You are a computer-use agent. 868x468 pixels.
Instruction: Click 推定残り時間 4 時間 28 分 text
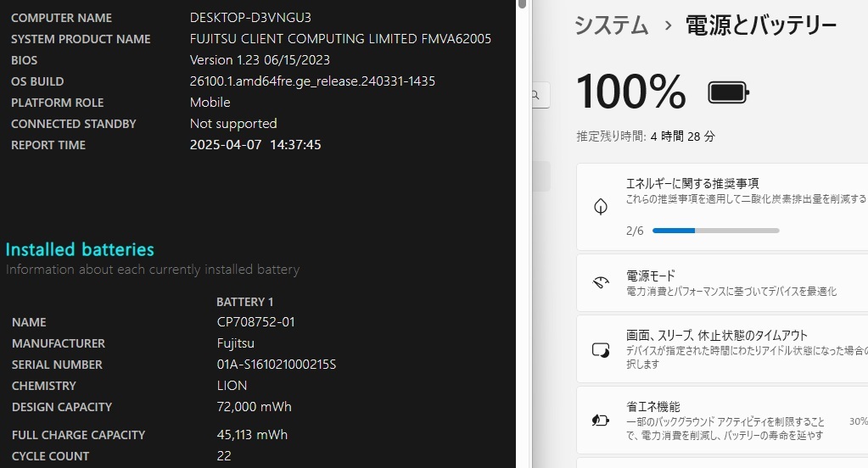[x=646, y=136]
